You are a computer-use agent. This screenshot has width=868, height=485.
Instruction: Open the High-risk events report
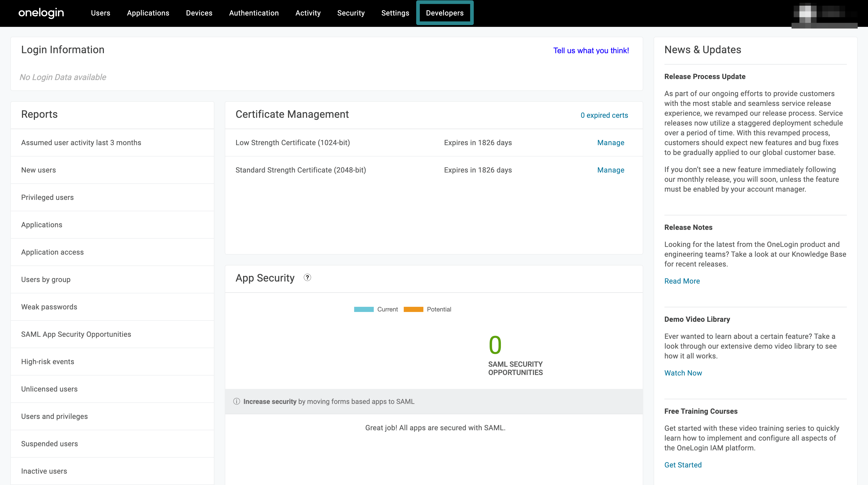(112, 361)
